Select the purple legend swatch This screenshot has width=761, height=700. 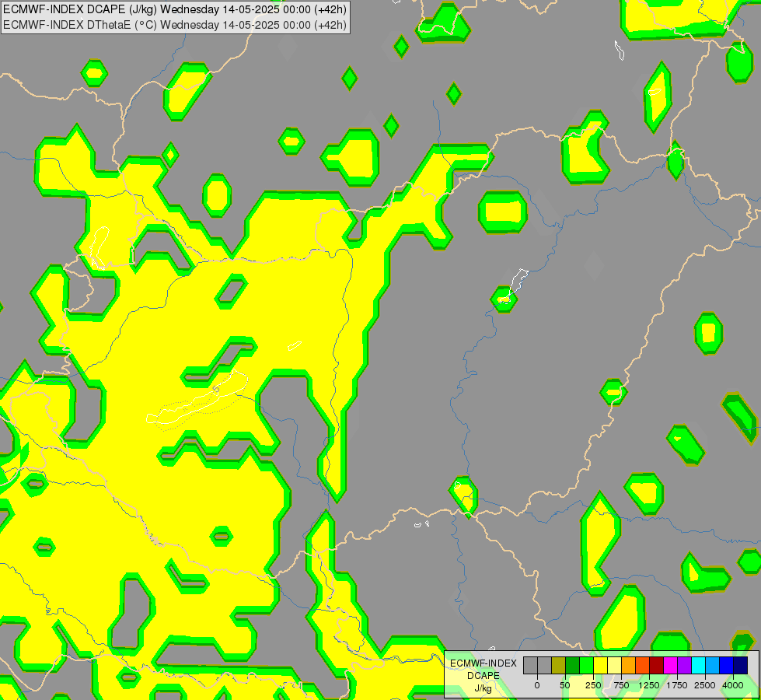tap(685, 665)
